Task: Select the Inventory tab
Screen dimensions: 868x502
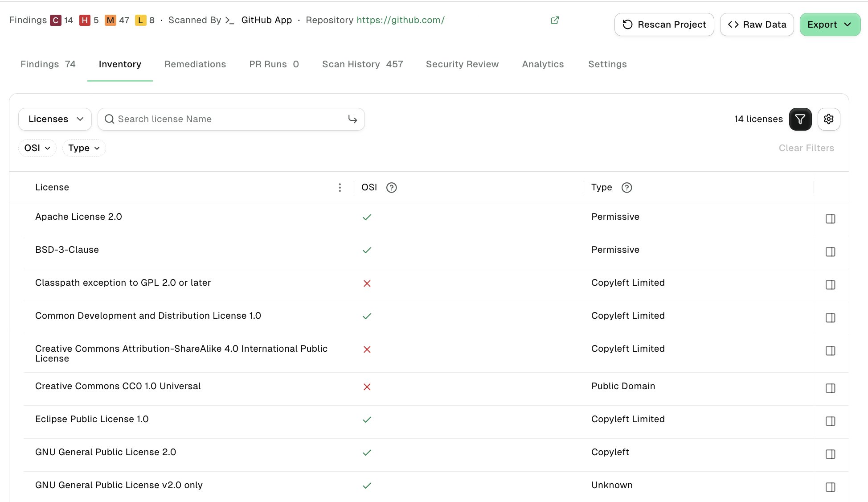Action: 120,64
